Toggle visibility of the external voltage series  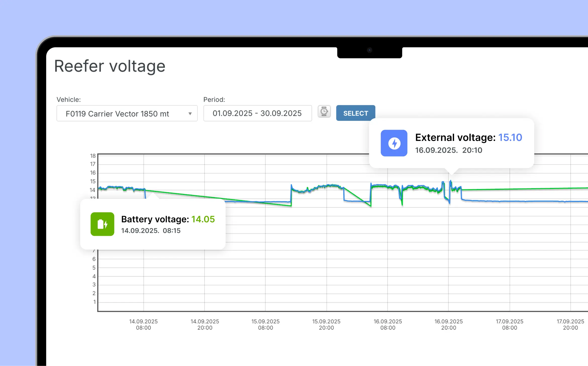pos(394,143)
